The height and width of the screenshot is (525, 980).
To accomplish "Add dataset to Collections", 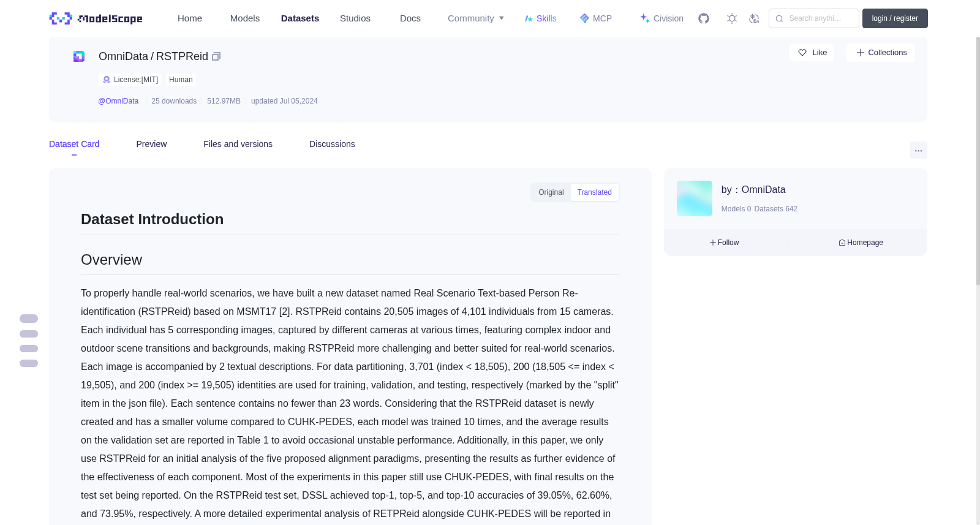I will 881,53.
